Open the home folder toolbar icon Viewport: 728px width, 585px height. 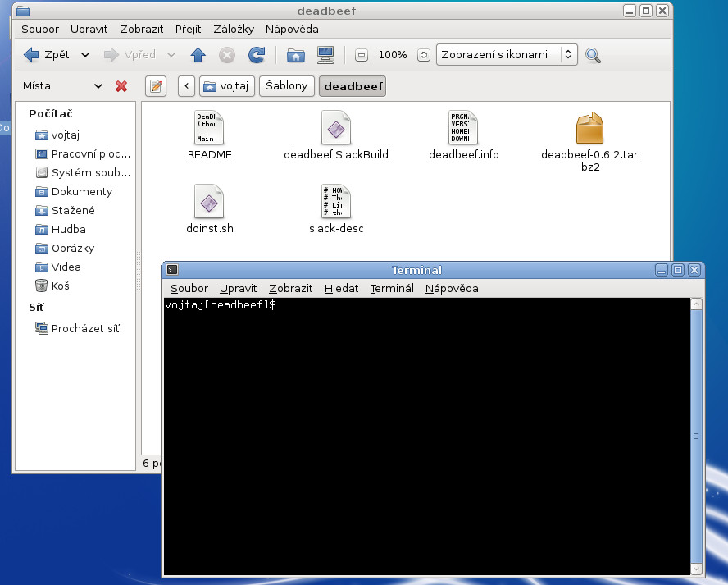click(x=296, y=55)
